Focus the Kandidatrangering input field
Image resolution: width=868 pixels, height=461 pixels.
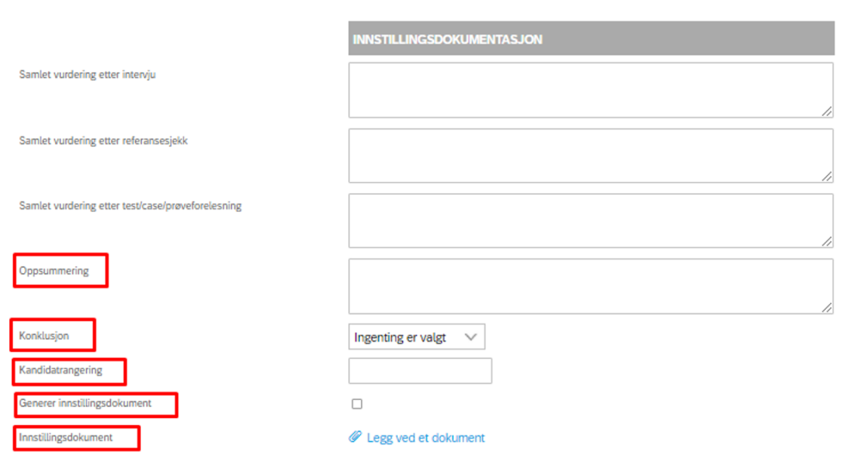click(x=420, y=370)
